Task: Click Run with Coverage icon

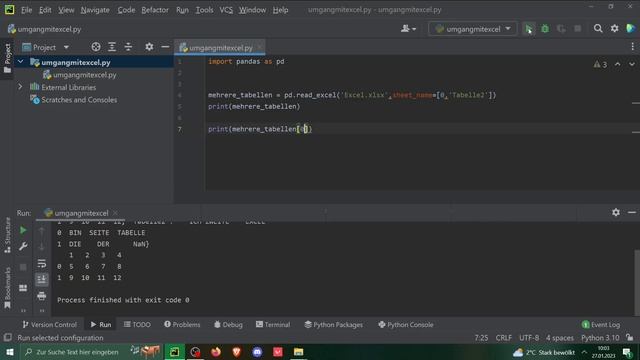Action: pyautogui.click(x=561, y=29)
